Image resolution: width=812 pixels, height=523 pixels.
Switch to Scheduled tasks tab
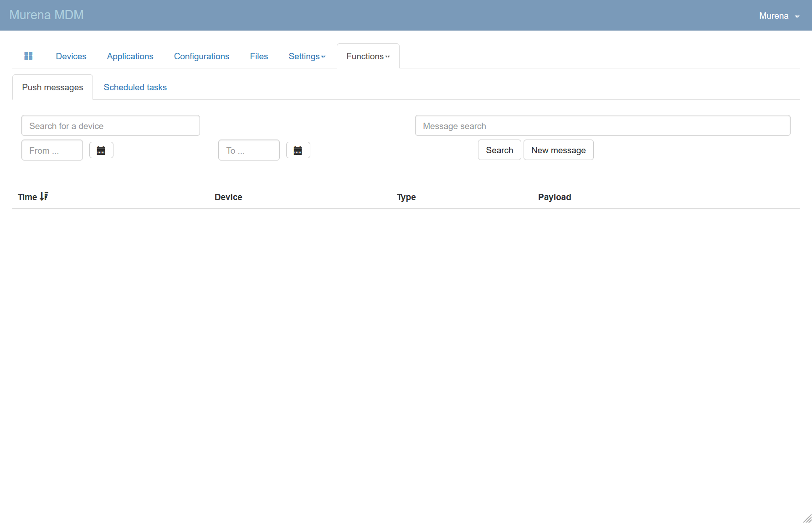[135, 87]
